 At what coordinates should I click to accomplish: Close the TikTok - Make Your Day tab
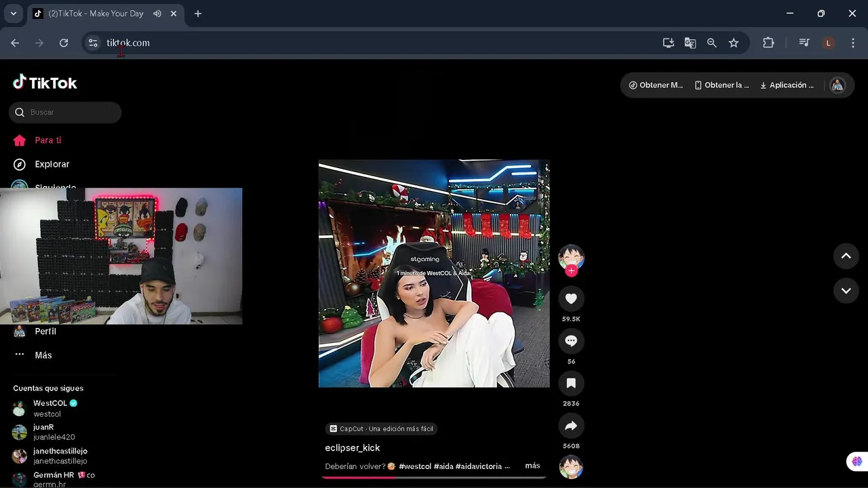[174, 14]
